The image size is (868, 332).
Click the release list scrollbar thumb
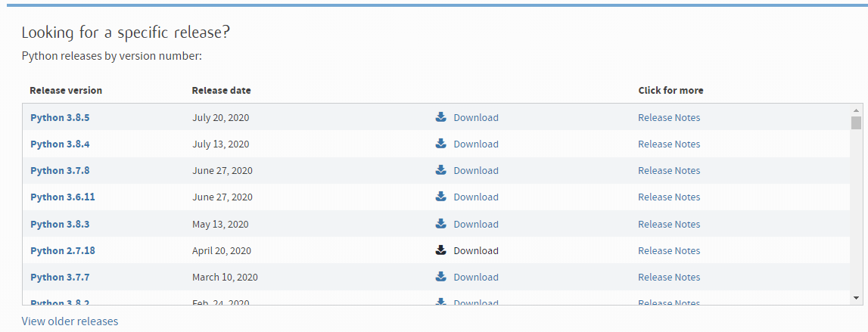click(856, 123)
